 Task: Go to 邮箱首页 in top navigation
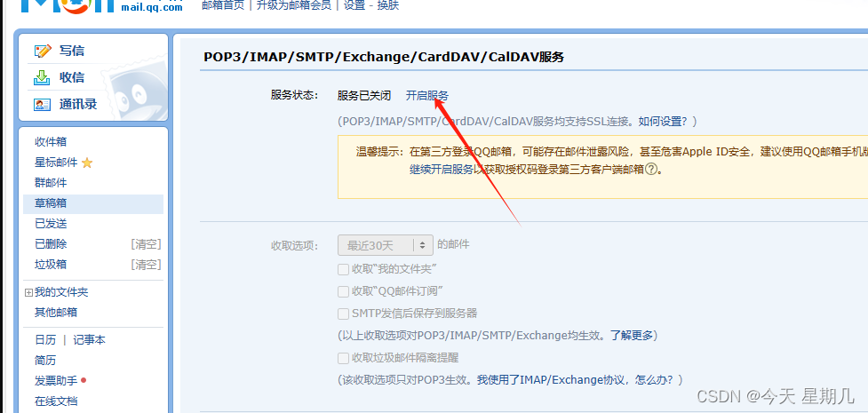pos(223,5)
